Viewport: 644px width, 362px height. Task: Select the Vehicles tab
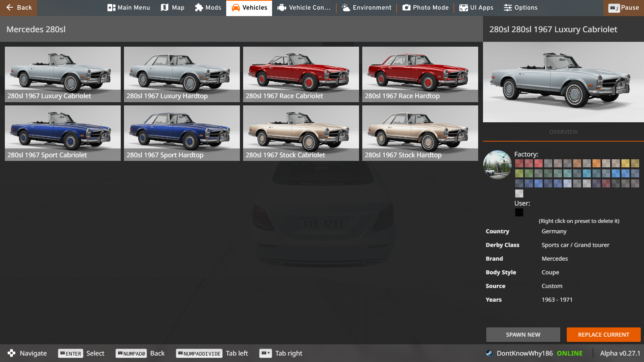(x=249, y=8)
